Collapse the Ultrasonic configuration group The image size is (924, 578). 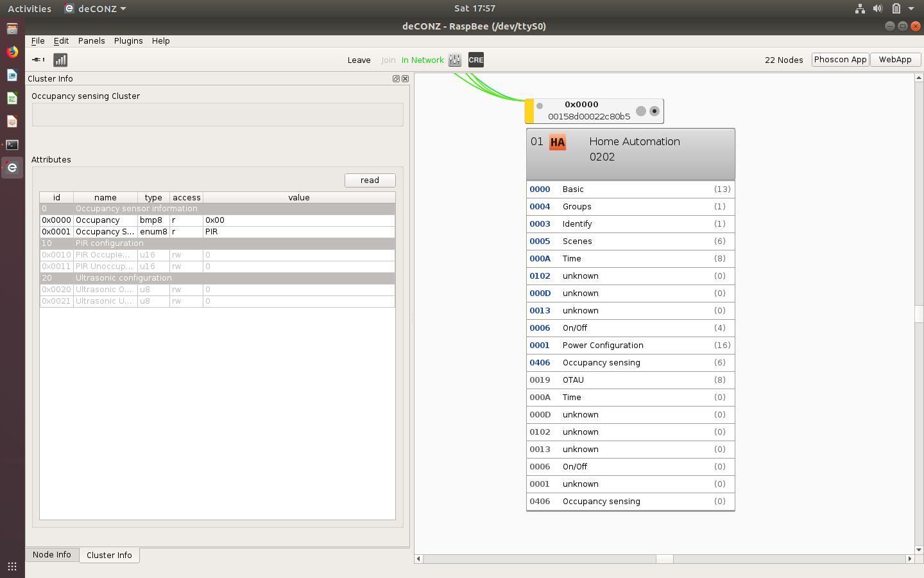click(218, 278)
